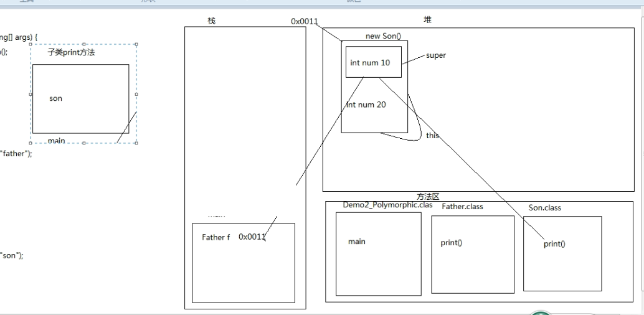Click the 'this' label

click(x=432, y=135)
